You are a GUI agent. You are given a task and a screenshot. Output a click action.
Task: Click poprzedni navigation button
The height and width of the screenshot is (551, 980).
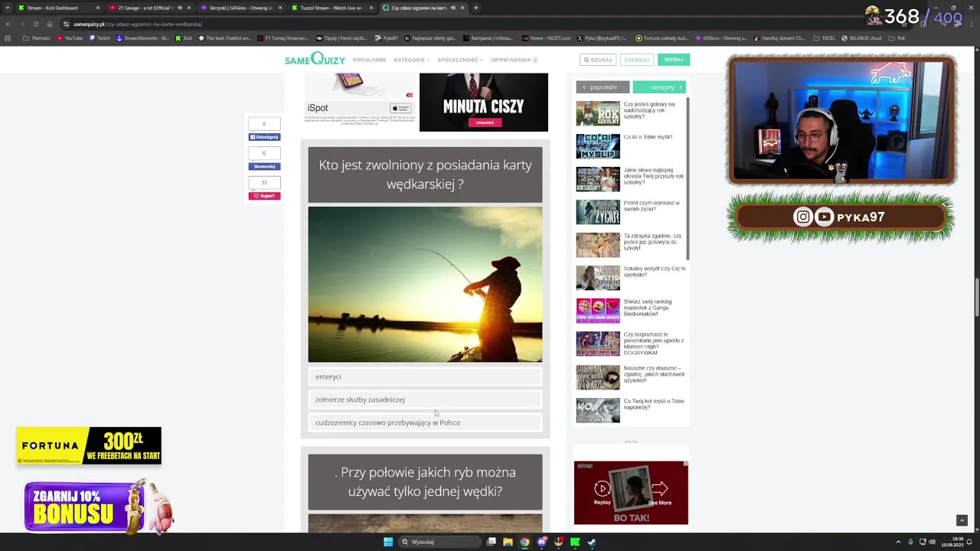pos(603,87)
